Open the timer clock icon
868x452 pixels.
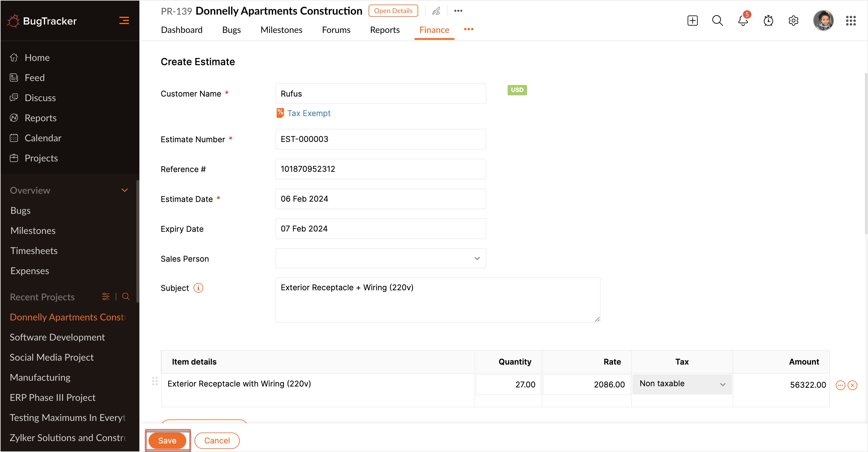click(x=768, y=21)
